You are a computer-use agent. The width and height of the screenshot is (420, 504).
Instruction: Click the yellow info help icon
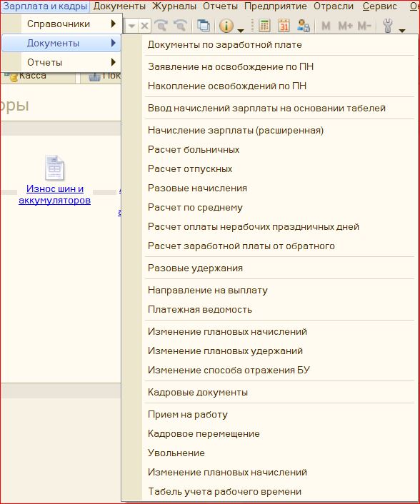point(226,26)
